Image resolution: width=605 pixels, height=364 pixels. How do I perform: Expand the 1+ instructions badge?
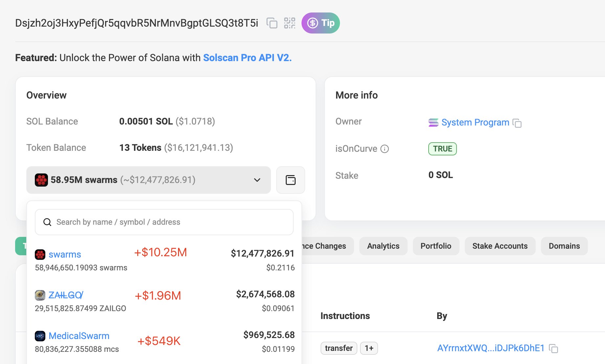pos(369,348)
